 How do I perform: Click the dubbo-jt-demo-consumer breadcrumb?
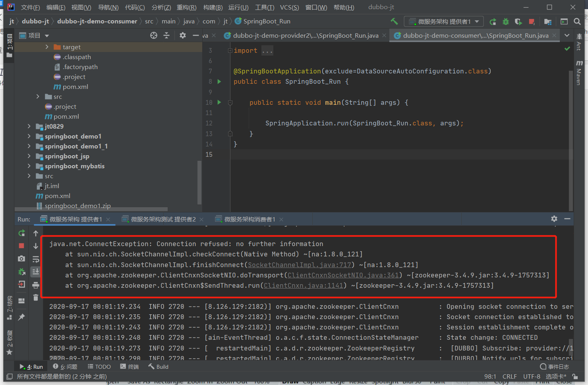coord(97,21)
